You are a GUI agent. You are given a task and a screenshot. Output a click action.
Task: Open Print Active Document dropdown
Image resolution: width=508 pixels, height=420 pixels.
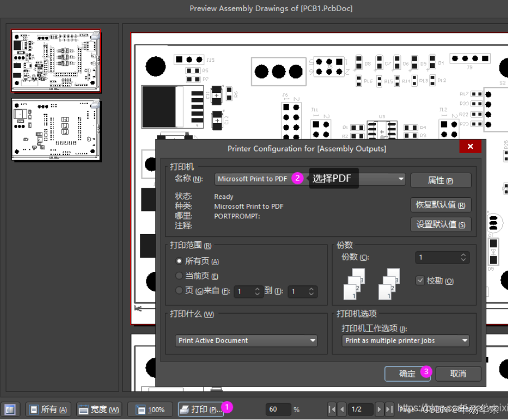pos(246,340)
